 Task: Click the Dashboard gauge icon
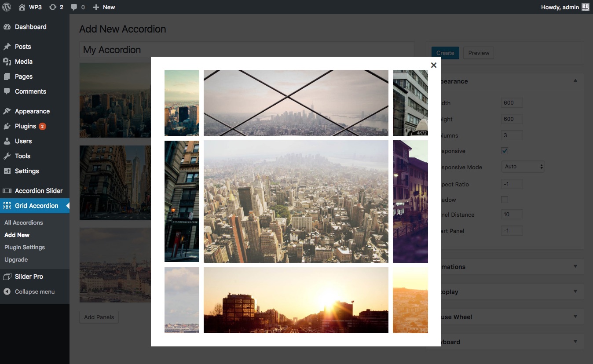[7, 27]
